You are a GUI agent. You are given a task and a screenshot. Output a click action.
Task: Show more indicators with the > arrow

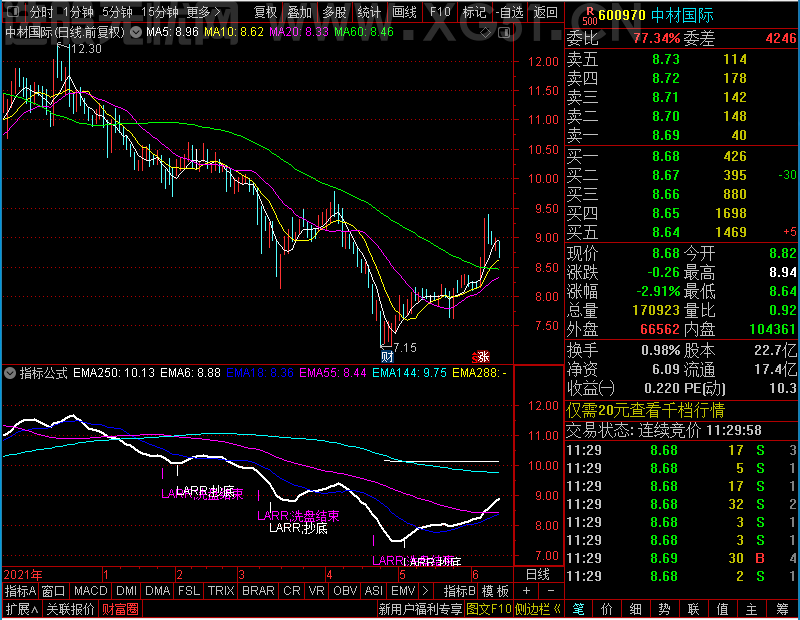click(426, 591)
